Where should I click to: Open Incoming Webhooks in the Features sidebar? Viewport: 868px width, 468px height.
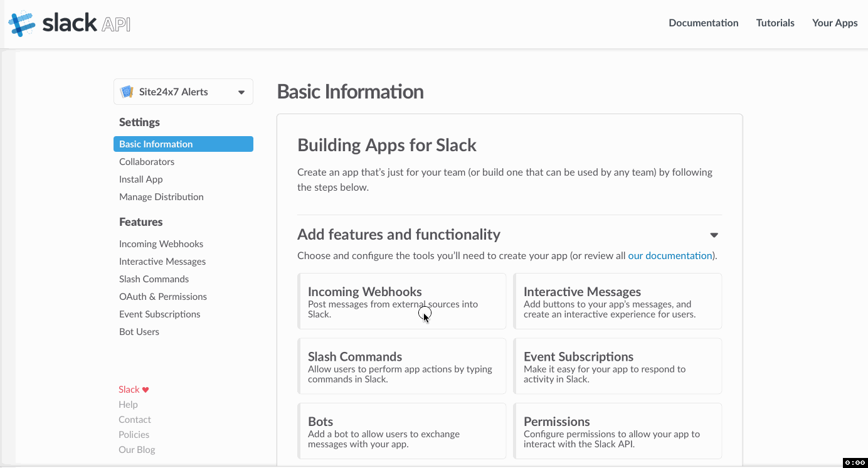161,244
